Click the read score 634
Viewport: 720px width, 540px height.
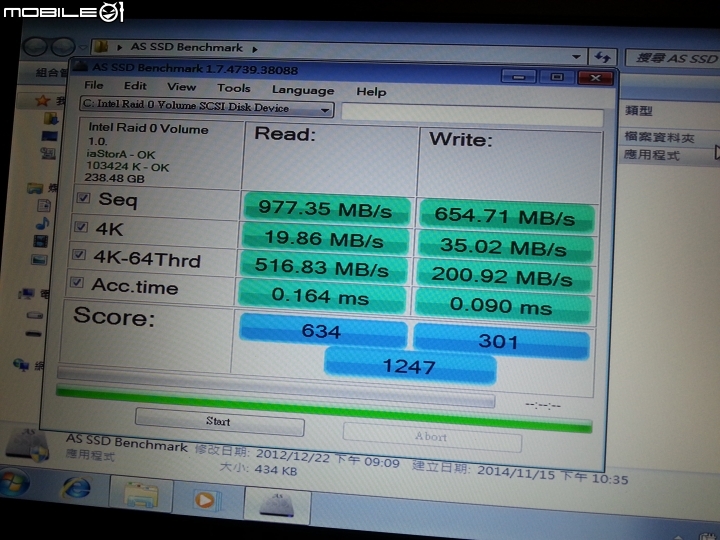coord(322,331)
